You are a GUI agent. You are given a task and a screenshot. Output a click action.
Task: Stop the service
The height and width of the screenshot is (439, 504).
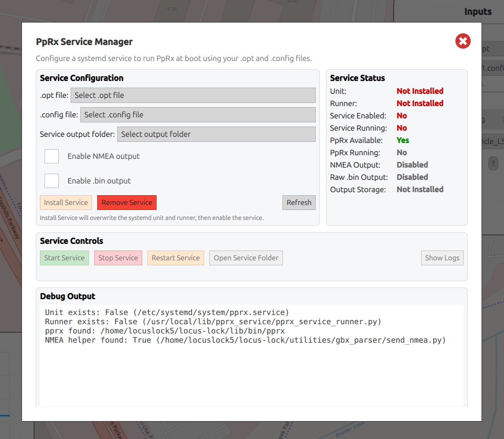click(x=118, y=258)
